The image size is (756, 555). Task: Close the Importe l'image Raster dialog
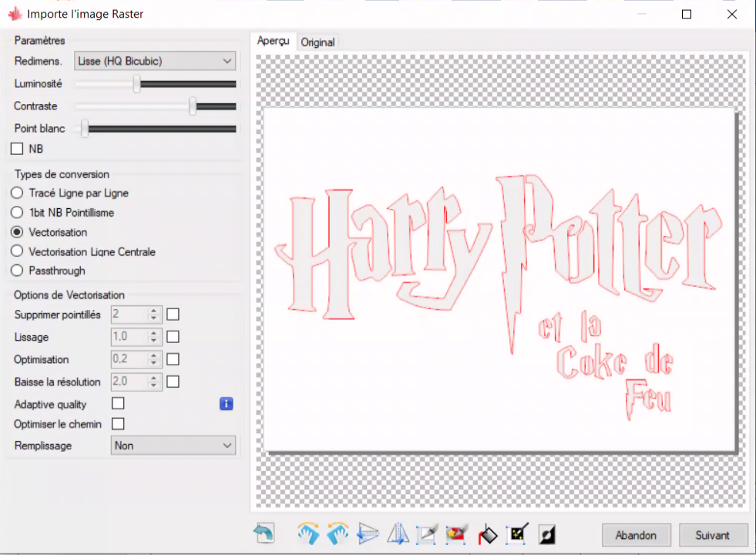coord(732,14)
